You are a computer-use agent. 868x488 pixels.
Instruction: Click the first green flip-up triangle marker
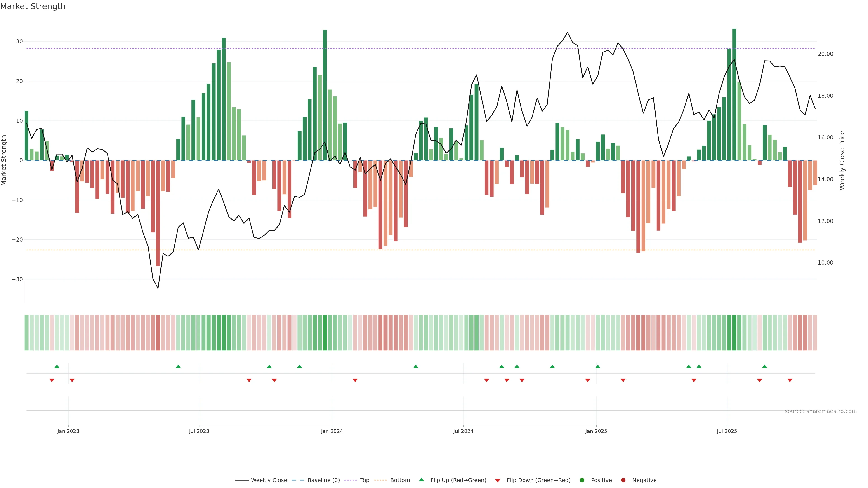click(57, 366)
